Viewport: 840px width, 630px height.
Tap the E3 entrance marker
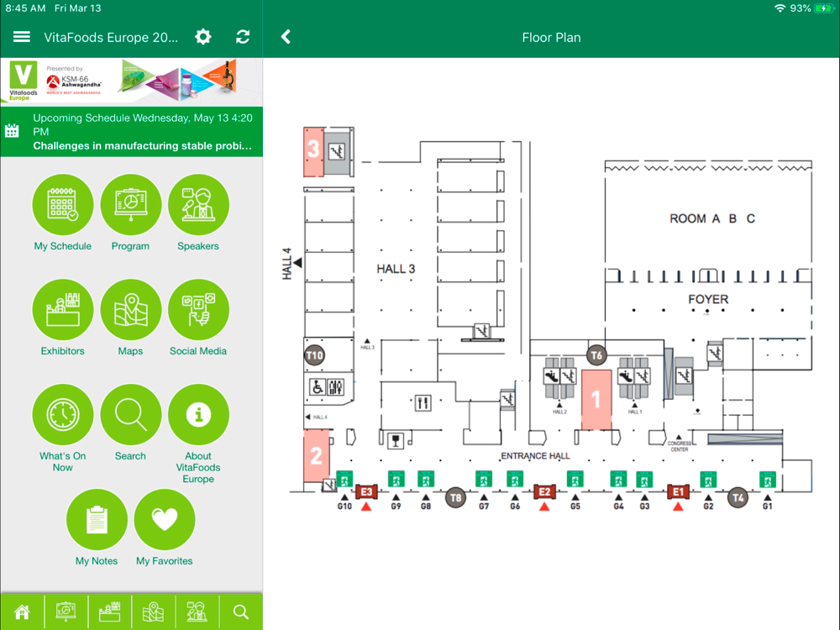366,491
